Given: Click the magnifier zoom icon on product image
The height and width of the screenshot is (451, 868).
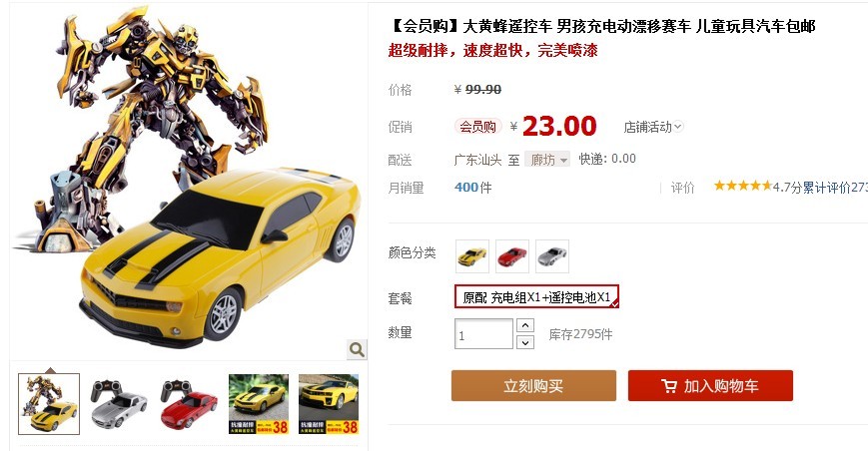Looking at the screenshot, I should (x=357, y=349).
